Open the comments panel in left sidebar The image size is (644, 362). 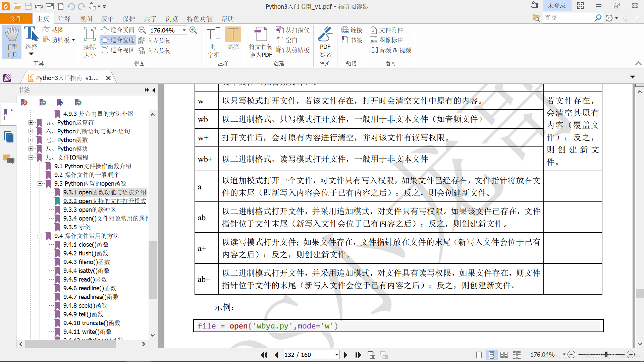(x=8, y=159)
